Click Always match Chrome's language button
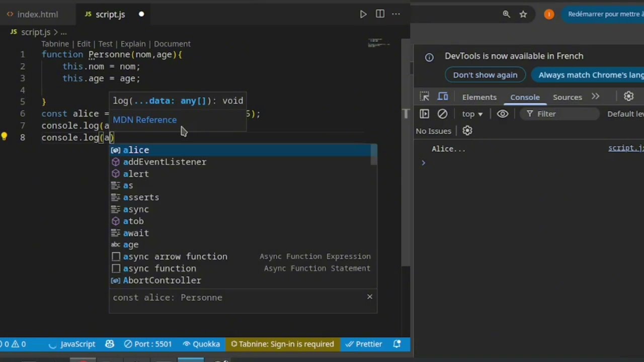Viewport: 644px width, 362px height. click(x=588, y=75)
